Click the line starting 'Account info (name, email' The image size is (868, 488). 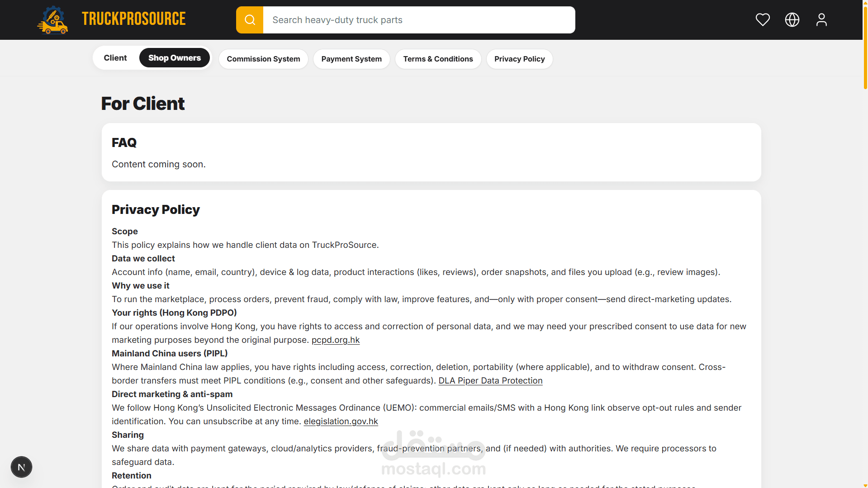coord(416,272)
